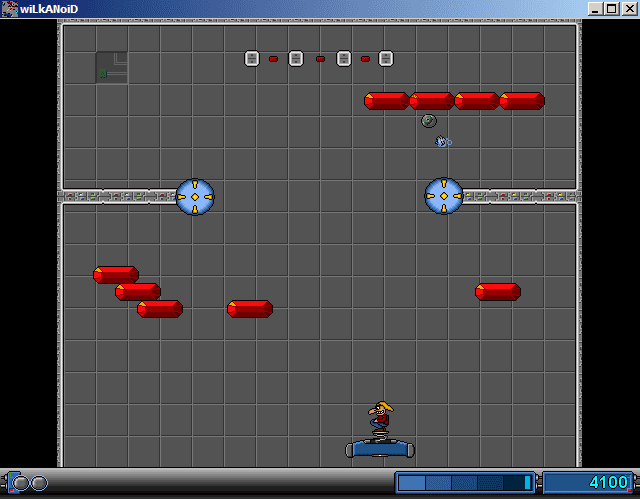Click the first spare-ball life indicator
This screenshot has width=640, height=499.
pyautogui.click(x=21, y=483)
